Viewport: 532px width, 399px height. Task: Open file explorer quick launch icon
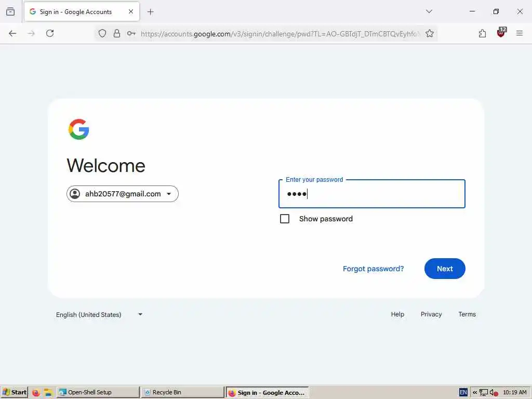[x=48, y=393]
